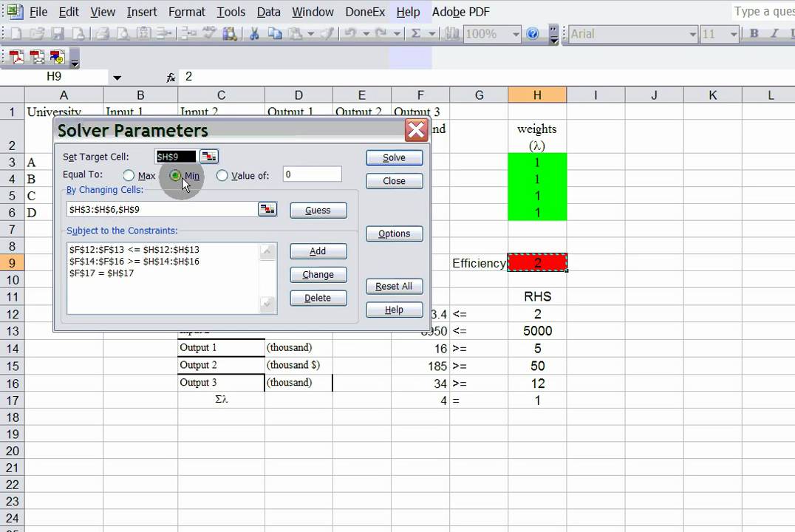Screen dimensions: 795x532
Task: Click the Print Preview icon
Action: click(123, 34)
